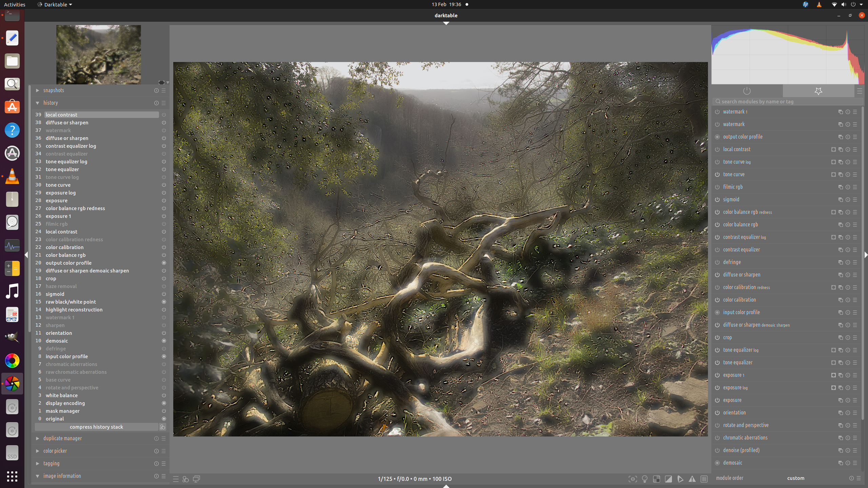The height and width of the screenshot is (488, 868).
Task: Toggle the gamut check warning triangle
Action: click(692, 479)
